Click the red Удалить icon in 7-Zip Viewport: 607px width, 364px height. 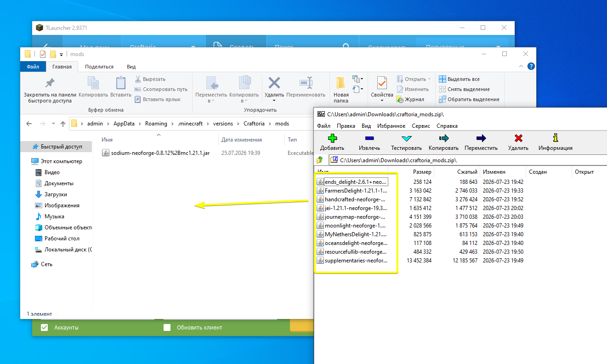coord(518,138)
